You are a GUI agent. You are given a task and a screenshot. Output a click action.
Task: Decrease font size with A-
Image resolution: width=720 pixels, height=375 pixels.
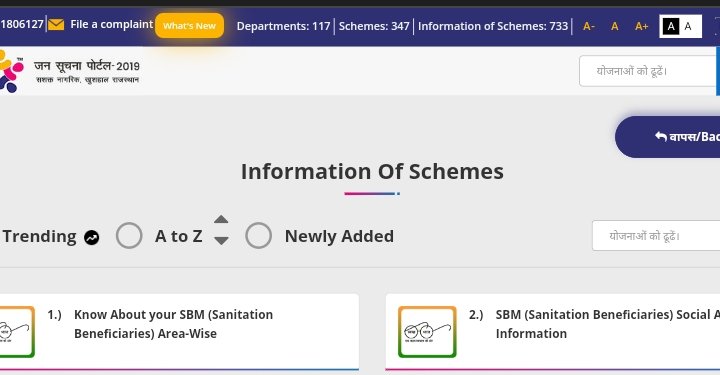point(589,26)
